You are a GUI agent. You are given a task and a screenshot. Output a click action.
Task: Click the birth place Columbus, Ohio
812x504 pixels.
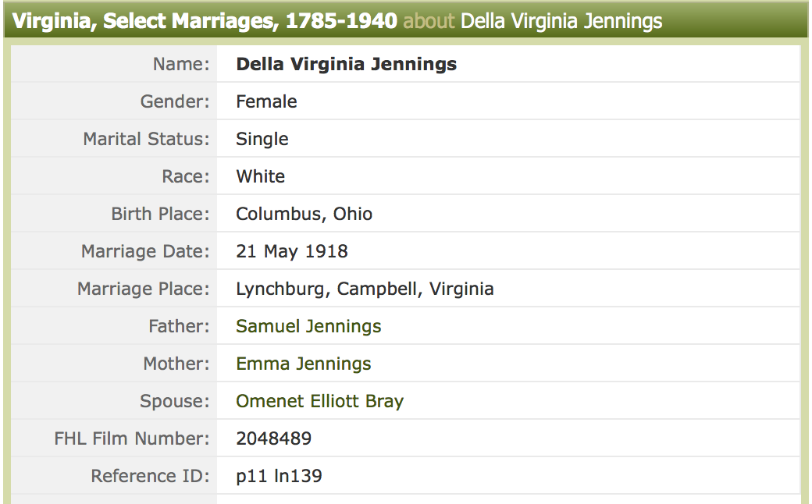pos(304,214)
